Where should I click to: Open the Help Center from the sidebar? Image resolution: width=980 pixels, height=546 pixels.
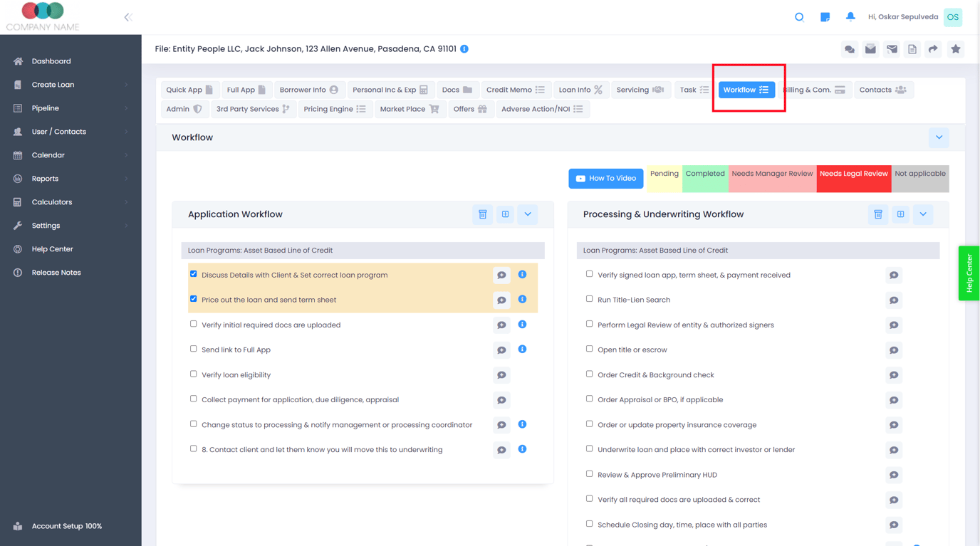coord(53,248)
